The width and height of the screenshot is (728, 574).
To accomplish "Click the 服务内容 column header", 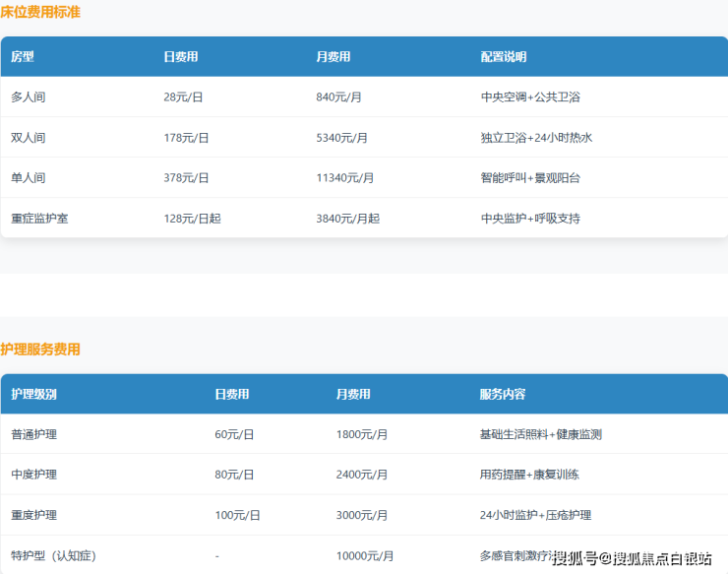I will click(503, 394).
